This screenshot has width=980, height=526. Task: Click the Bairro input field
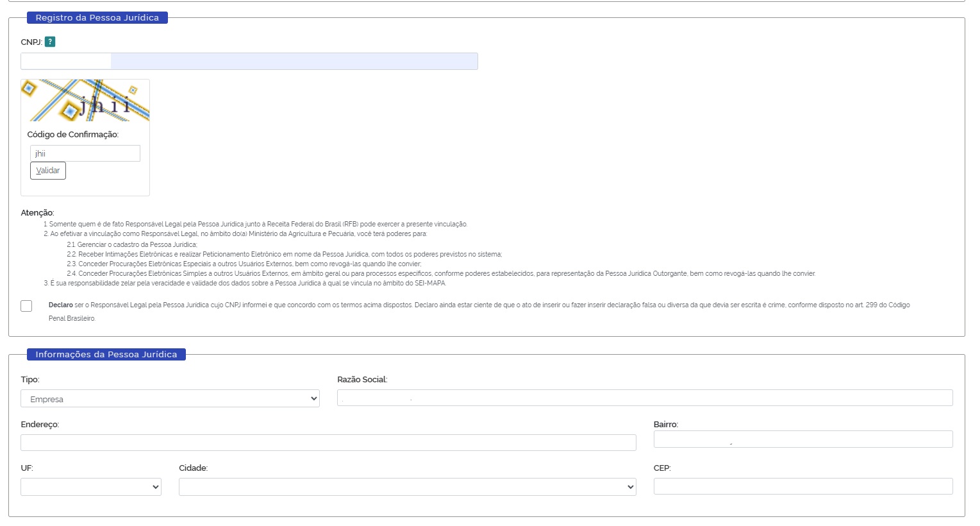click(803, 439)
